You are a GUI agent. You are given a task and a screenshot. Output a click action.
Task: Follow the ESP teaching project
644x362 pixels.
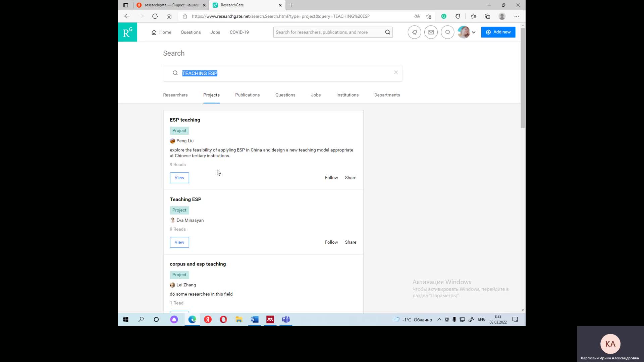click(x=331, y=178)
